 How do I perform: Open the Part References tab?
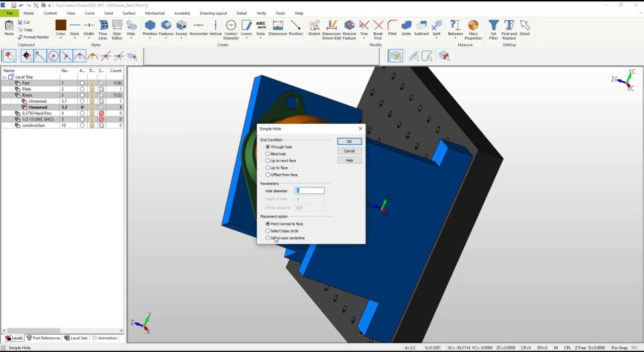(43, 338)
